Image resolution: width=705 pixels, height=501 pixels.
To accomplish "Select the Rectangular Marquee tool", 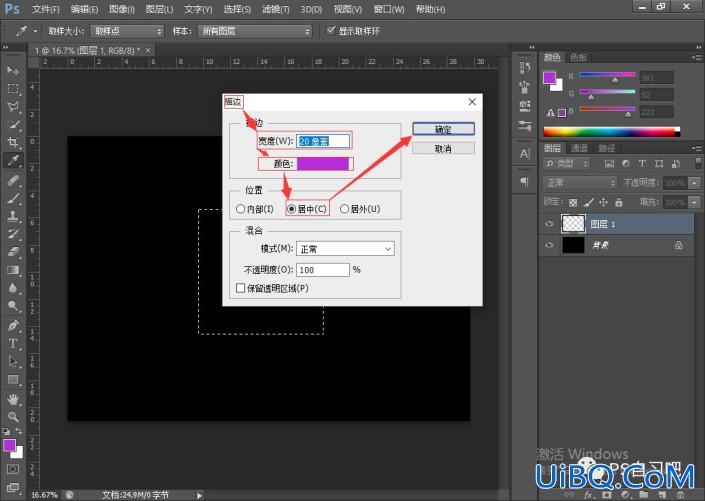I will coord(13,89).
